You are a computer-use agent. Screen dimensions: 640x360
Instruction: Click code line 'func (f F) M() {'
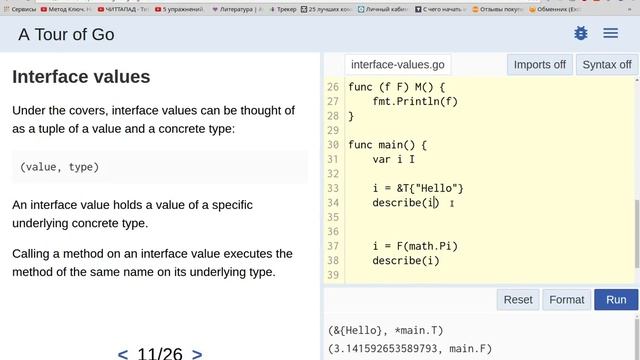click(x=396, y=87)
